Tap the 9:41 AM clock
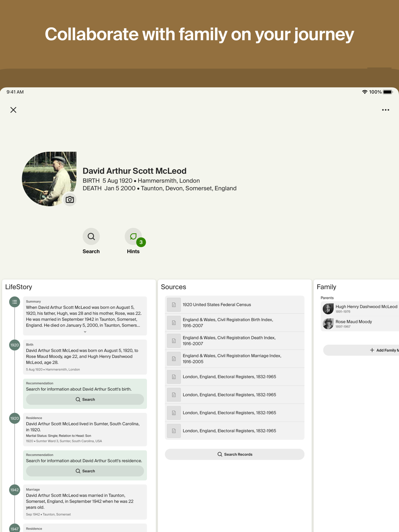 pyautogui.click(x=15, y=92)
